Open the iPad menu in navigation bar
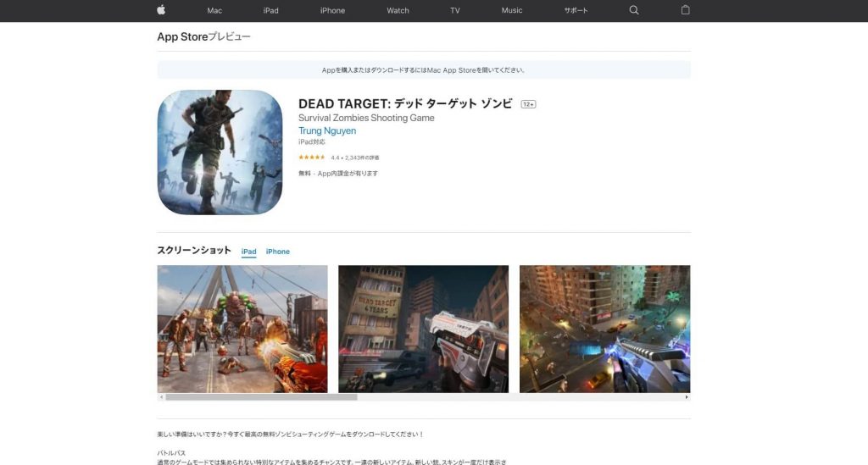 pos(270,10)
